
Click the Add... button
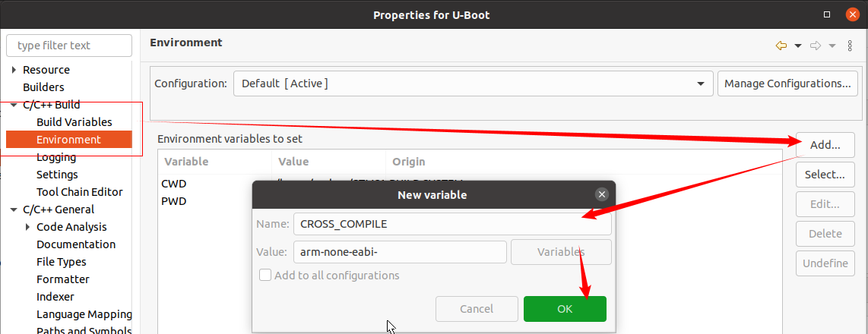[825, 146]
